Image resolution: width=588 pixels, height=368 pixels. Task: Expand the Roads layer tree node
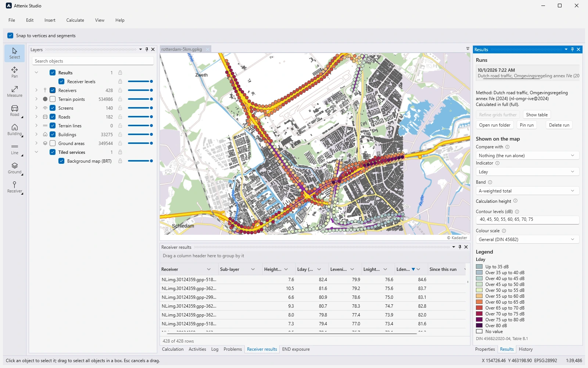click(x=36, y=117)
